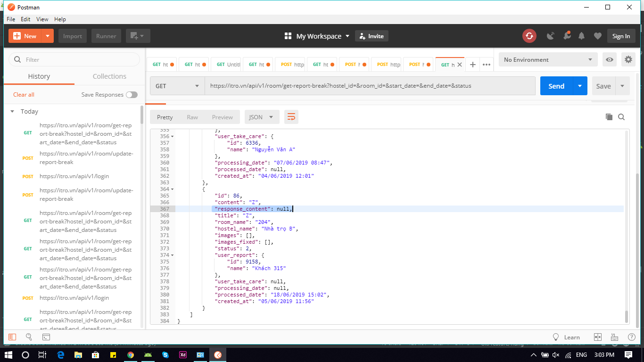Search the response with magnifier icon
Screen dimensions: 644x362
(621, 117)
